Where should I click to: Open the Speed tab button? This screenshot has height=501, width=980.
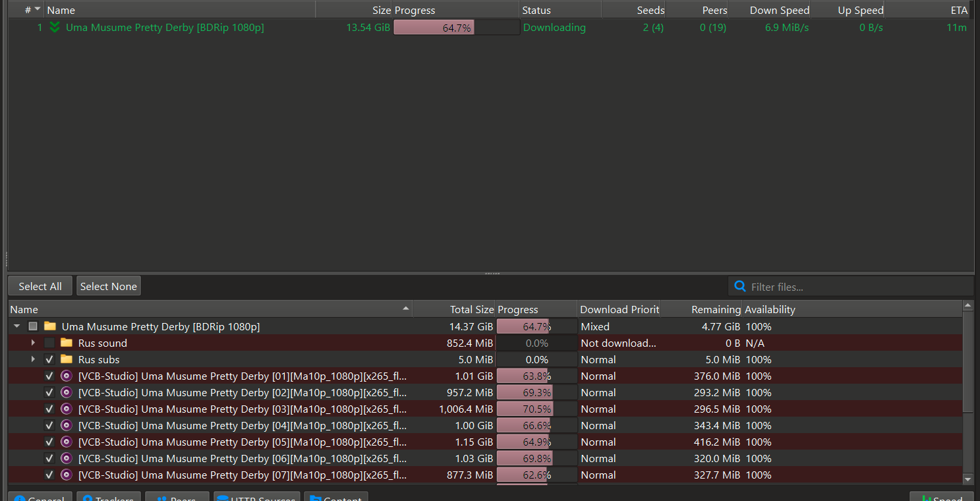pyautogui.click(x=941, y=496)
